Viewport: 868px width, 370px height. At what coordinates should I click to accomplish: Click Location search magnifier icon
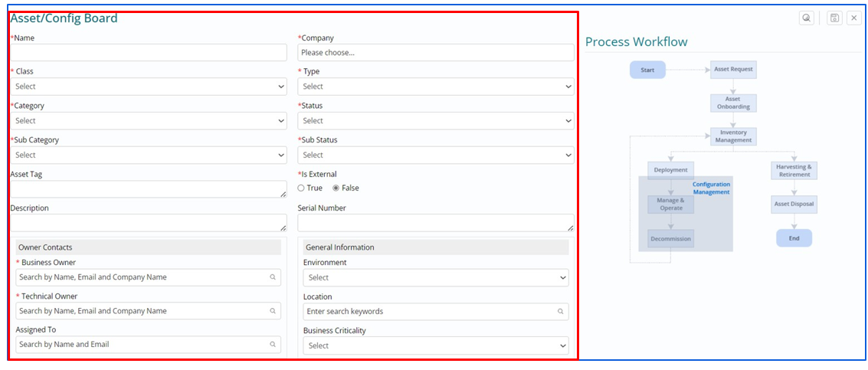(x=560, y=312)
